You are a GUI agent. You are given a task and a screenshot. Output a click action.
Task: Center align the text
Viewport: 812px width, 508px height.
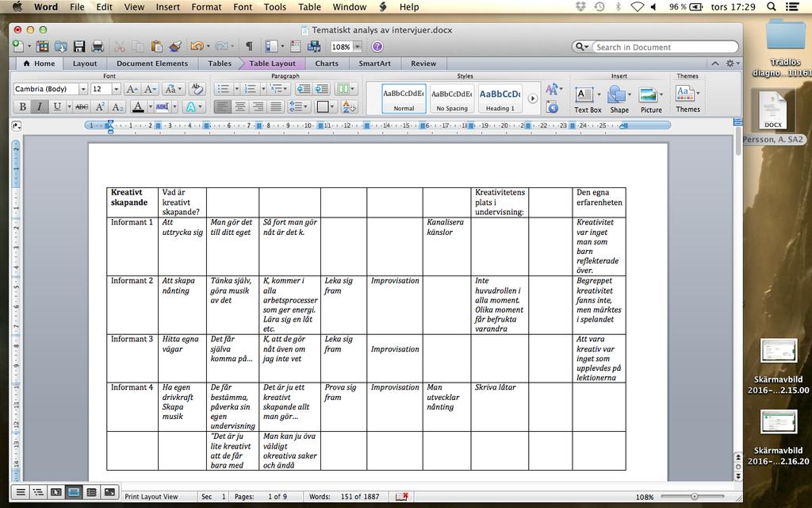point(240,107)
